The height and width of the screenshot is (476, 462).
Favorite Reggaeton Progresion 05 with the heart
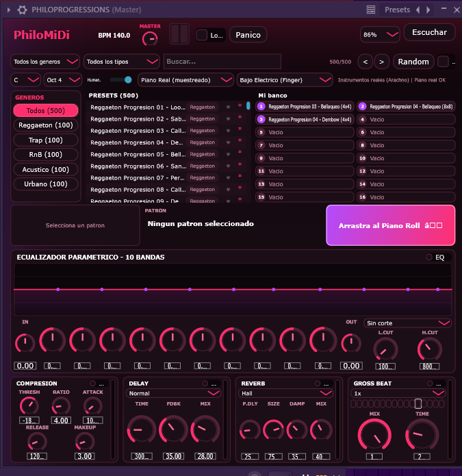click(x=228, y=154)
